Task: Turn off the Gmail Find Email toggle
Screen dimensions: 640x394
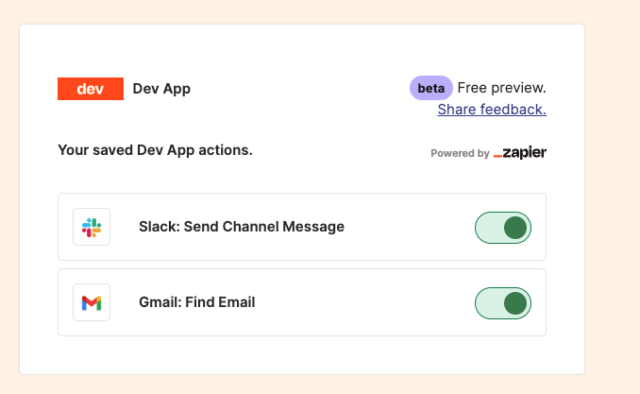Action: click(503, 303)
